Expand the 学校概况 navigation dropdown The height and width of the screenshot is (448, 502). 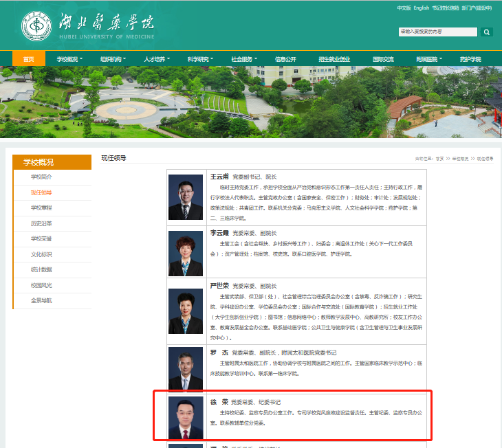tap(69, 59)
